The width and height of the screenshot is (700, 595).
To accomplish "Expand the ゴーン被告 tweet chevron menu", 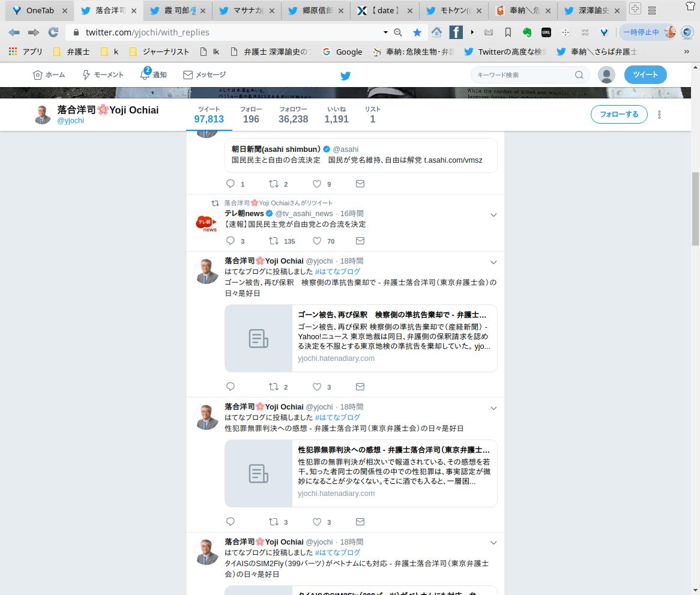I will 493,262.
